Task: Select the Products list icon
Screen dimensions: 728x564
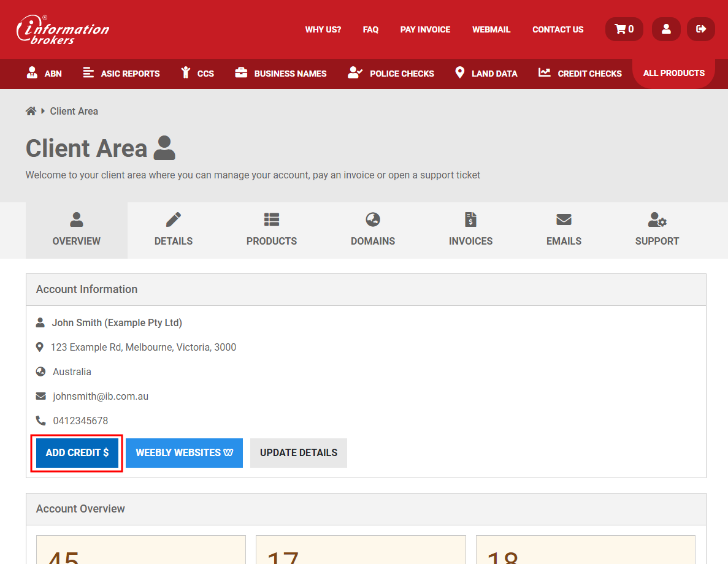Action: (x=271, y=219)
